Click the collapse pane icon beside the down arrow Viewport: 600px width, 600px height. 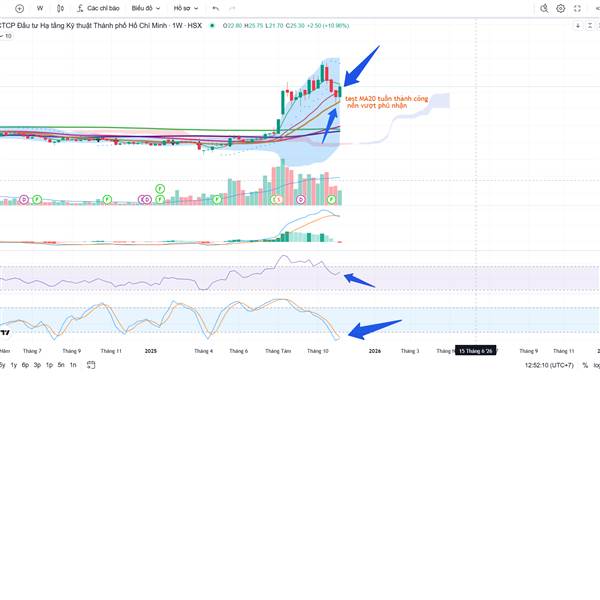click(x=590, y=26)
